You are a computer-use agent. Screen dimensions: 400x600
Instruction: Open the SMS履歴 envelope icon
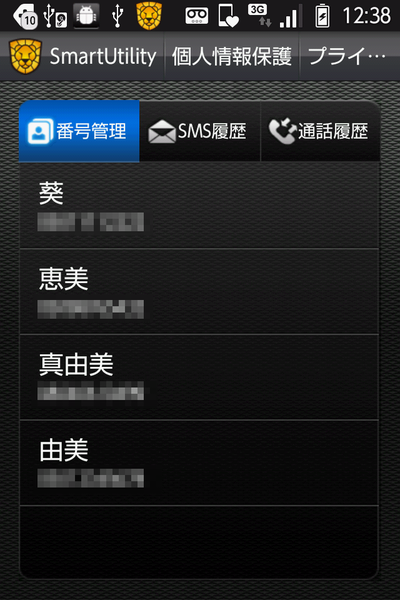tap(162, 131)
